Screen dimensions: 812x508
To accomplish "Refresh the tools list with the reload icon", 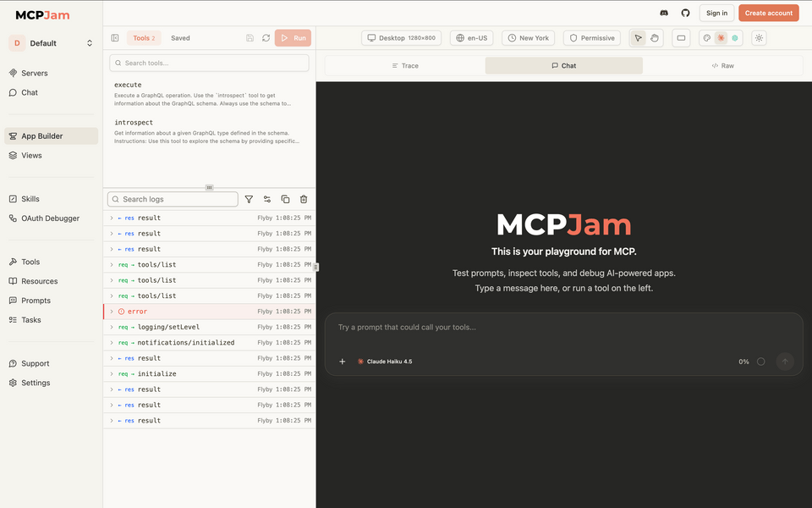I will 264,37.
